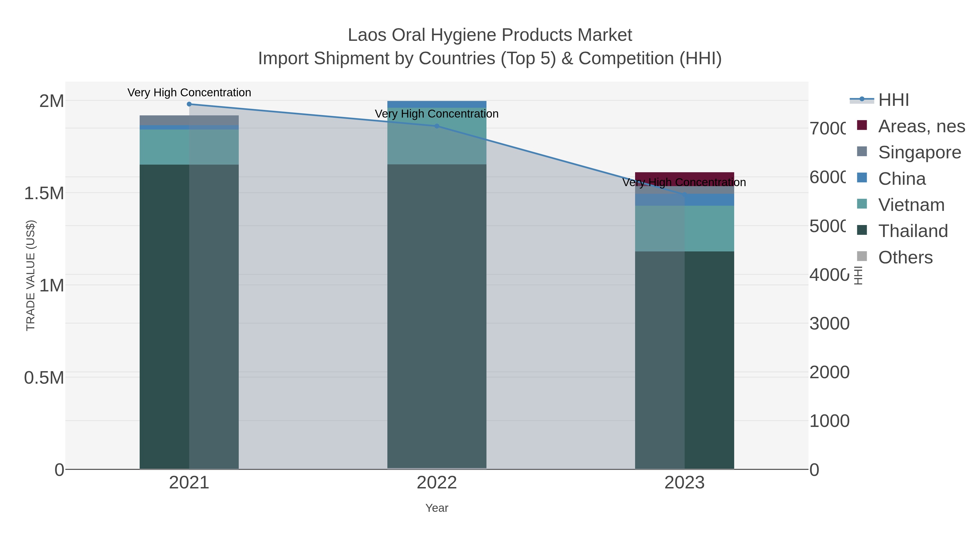Image resolution: width=980 pixels, height=551 pixels.
Task: Click the 3000 HHI axis tick label
Action: tap(829, 324)
